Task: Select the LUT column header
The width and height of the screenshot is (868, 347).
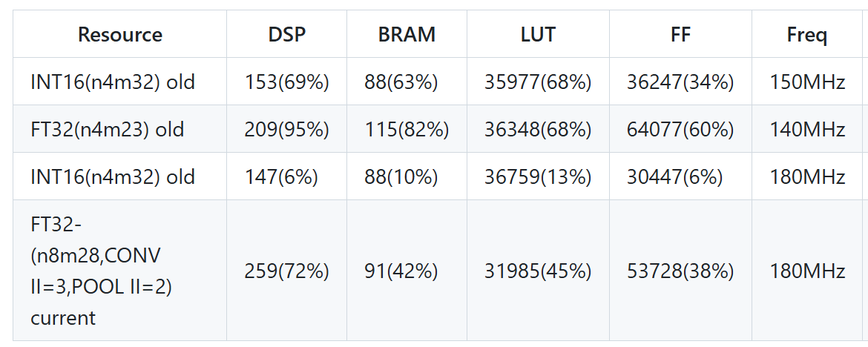Action: [x=538, y=34]
